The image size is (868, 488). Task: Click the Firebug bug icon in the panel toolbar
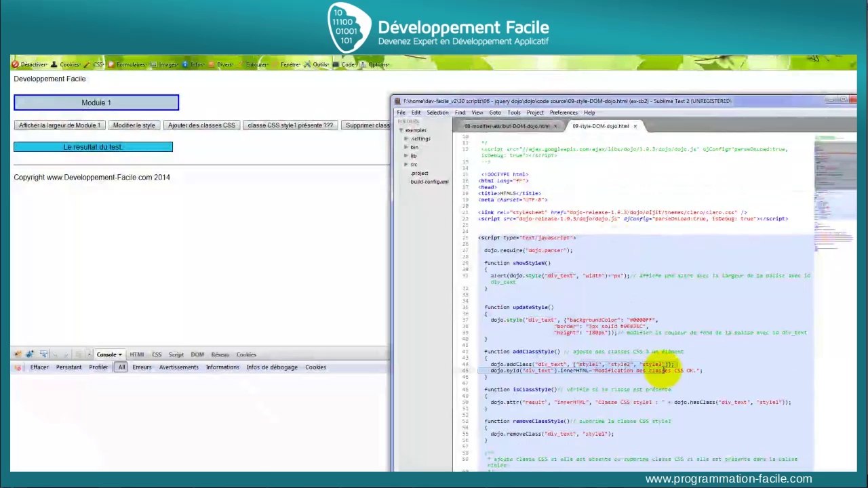click(x=18, y=354)
